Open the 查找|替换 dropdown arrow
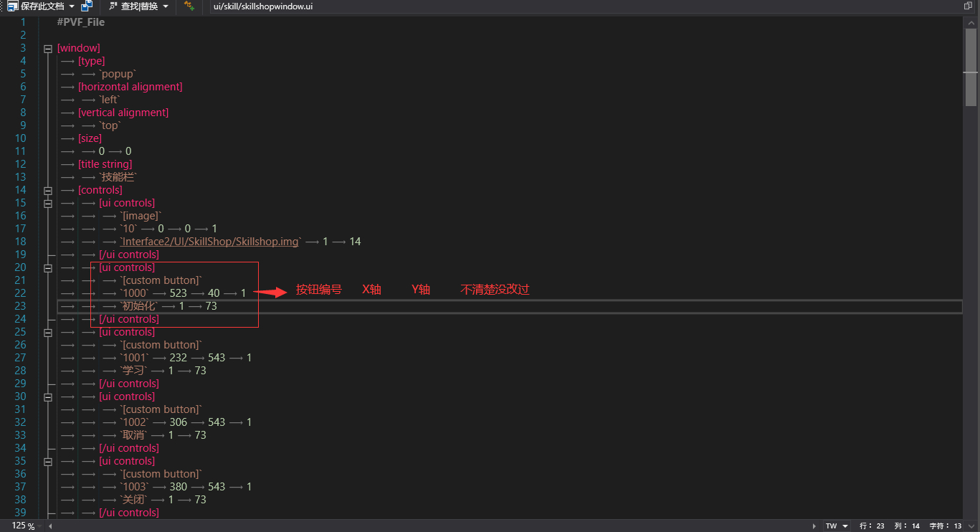This screenshot has height=532, width=980. pos(166,6)
